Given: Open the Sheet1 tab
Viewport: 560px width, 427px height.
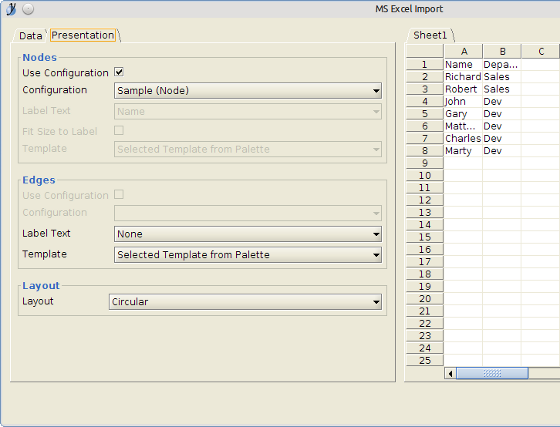Looking at the screenshot, I should pos(430,35).
